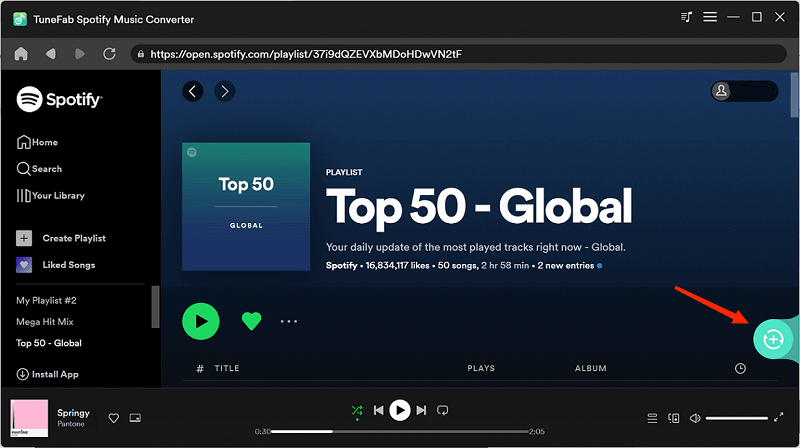Click the green convert button with plus icon

point(772,339)
